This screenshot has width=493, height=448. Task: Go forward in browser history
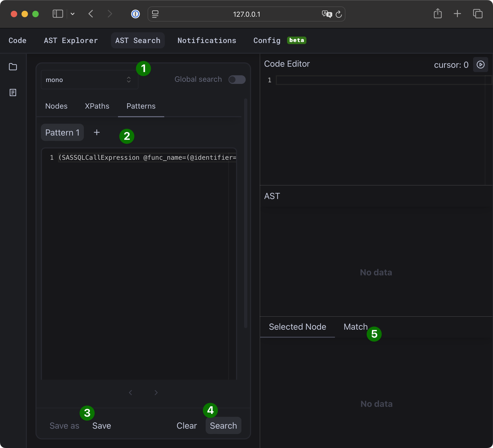(110, 14)
